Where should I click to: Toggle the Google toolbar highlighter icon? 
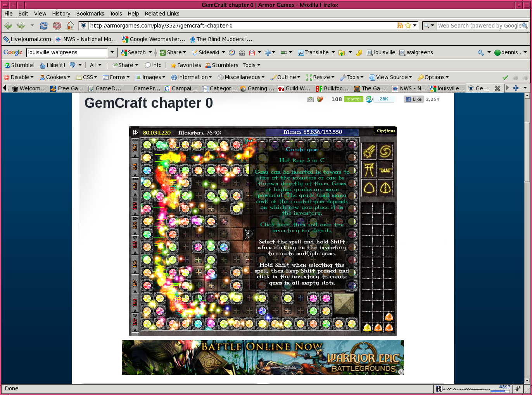tap(359, 52)
